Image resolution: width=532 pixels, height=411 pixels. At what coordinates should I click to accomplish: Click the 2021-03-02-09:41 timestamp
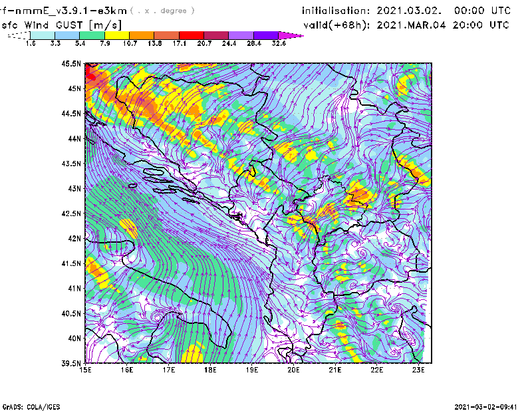(487, 406)
